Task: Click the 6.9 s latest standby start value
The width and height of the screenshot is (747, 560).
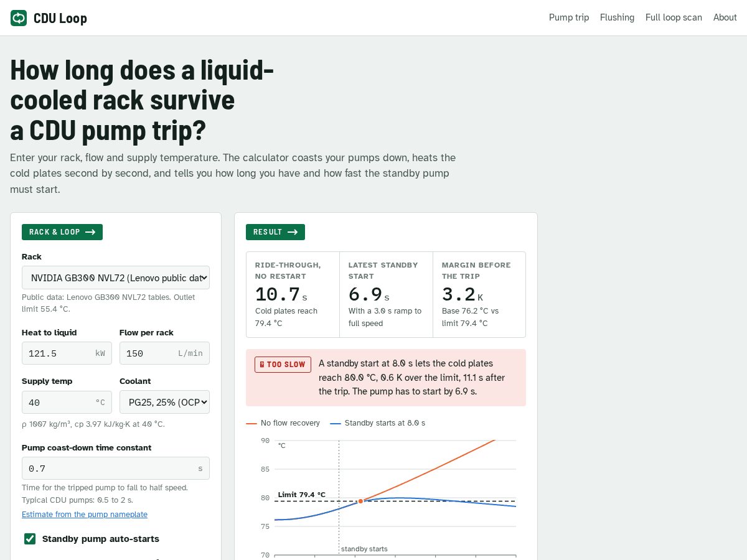Action: point(369,294)
